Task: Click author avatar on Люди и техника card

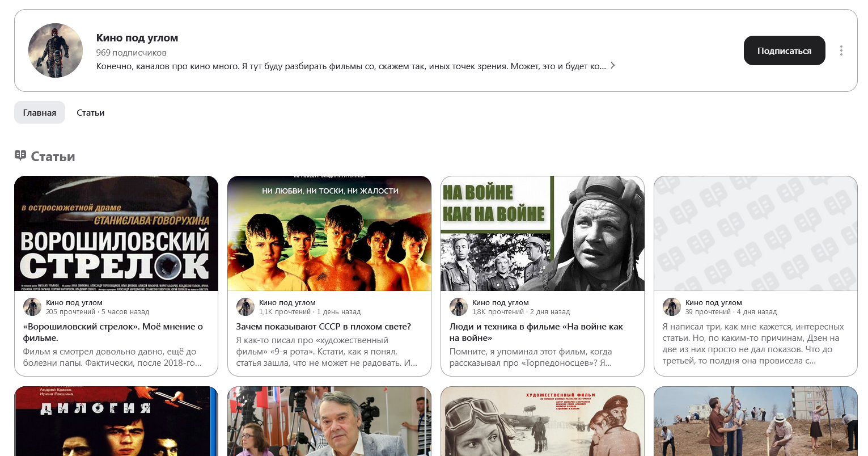Action: coord(459,307)
